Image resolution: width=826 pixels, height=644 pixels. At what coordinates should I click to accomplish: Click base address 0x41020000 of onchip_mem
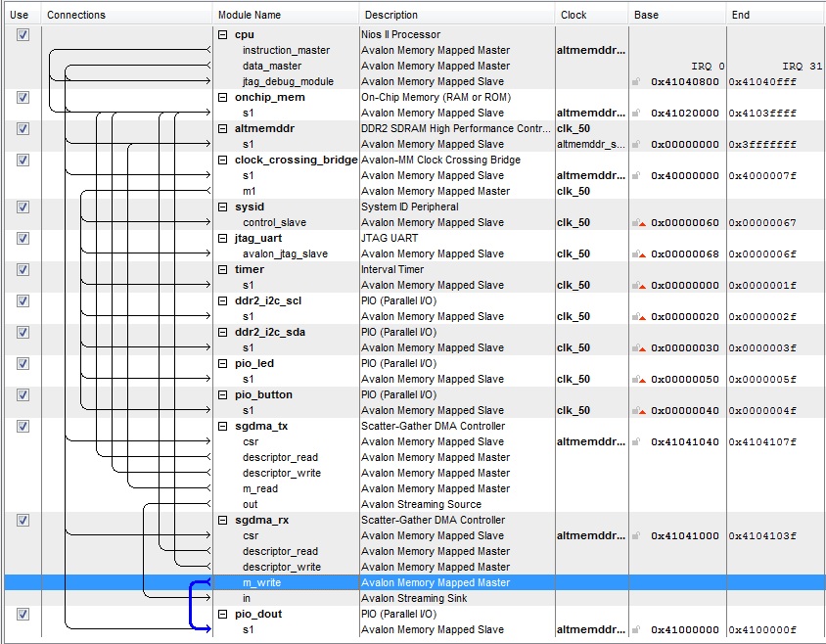pyautogui.click(x=684, y=114)
